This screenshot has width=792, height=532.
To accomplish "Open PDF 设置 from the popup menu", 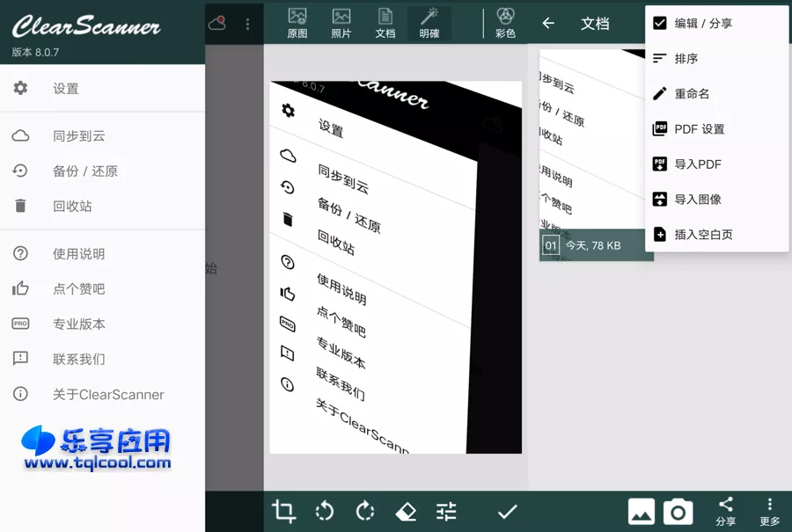I will coord(717,128).
